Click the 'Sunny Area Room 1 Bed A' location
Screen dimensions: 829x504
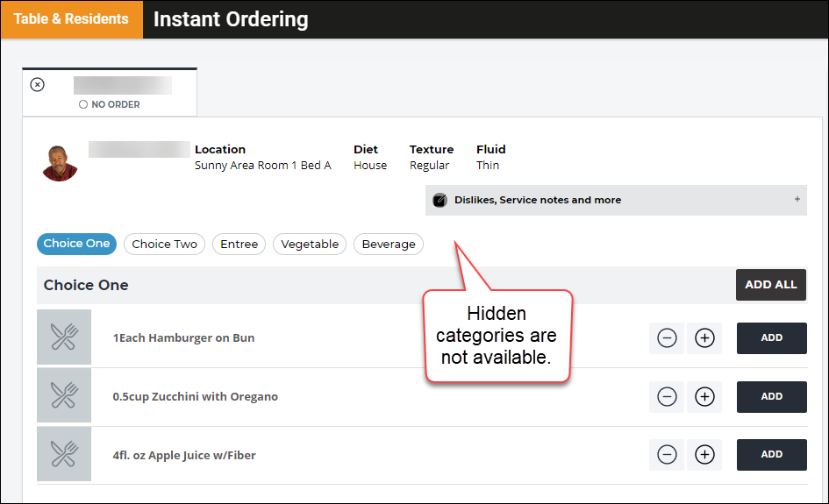point(263,166)
